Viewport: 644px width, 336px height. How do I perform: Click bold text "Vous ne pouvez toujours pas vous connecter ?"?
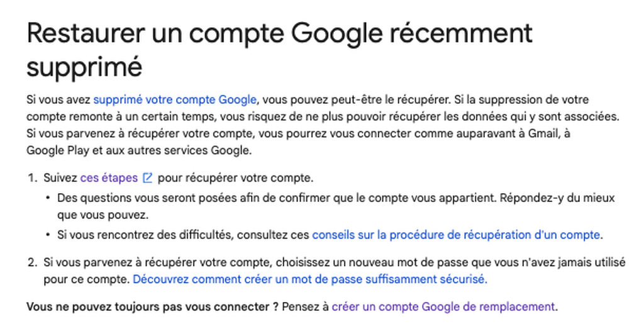coord(152,307)
